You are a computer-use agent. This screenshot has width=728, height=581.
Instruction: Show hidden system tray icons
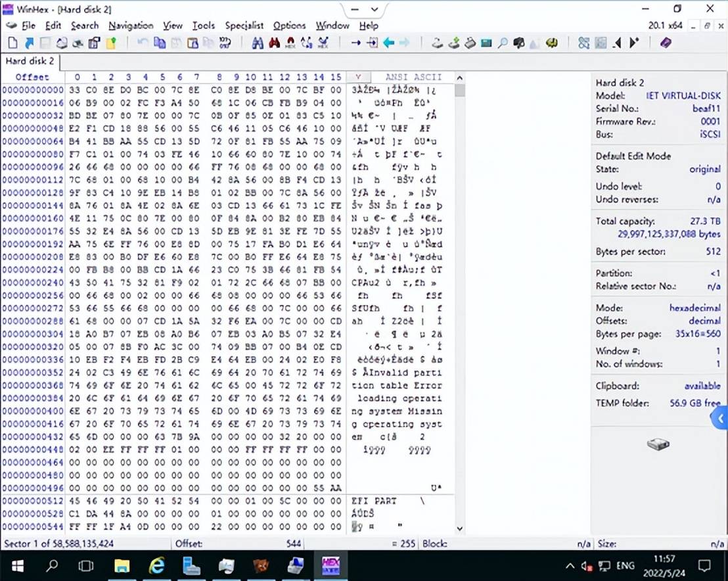[x=570, y=566]
